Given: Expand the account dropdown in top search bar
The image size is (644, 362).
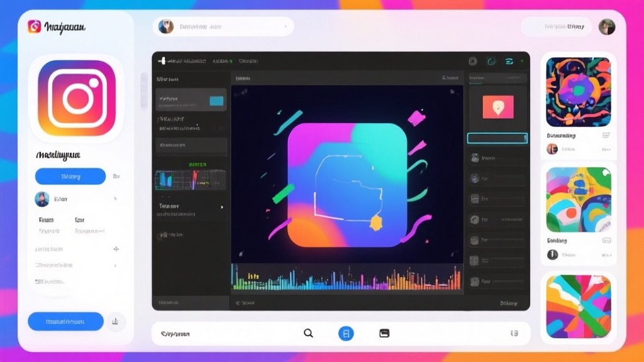Looking at the screenshot, I should click(x=285, y=26).
